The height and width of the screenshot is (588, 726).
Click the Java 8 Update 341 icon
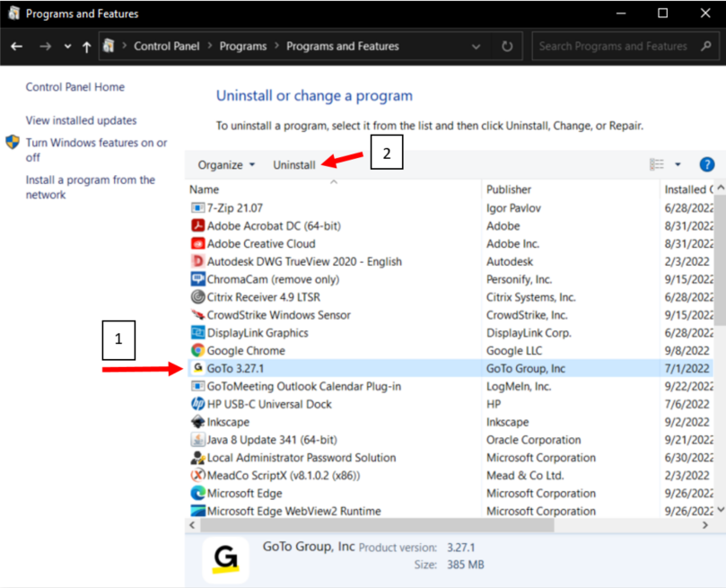point(197,440)
